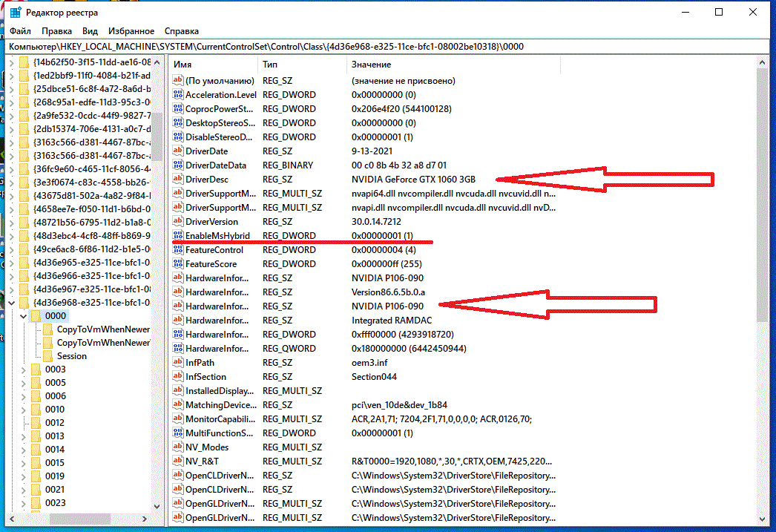Open the Избранное menu

pos(131,30)
